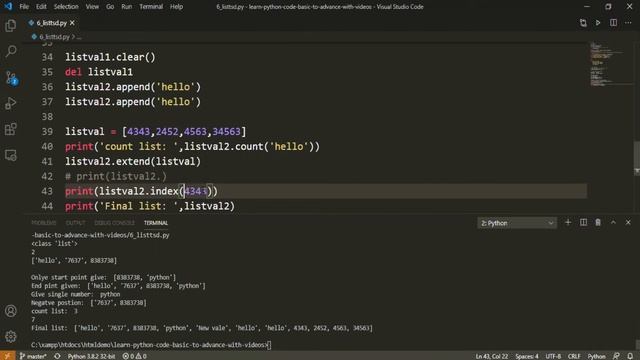Click the VS Code logo icon in title bar
The width and height of the screenshot is (640, 360).
pyautogui.click(x=8, y=7)
